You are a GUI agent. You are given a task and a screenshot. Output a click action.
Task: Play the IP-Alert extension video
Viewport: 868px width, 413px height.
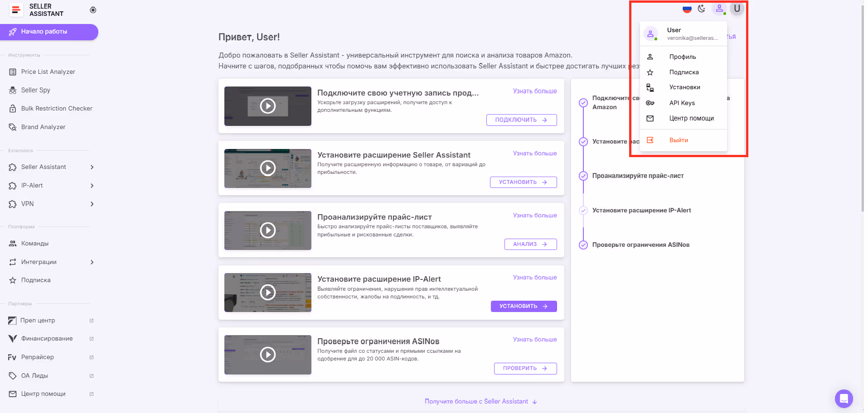tap(268, 293)
